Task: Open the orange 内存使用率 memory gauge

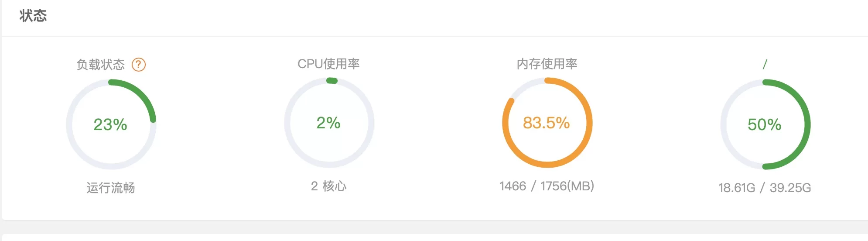Action: point(547,123)
